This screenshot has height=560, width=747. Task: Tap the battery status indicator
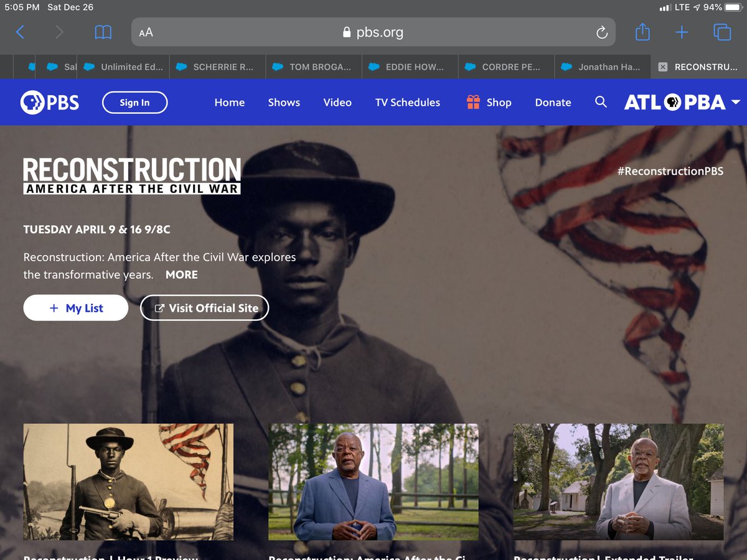[x=733, y=7]
